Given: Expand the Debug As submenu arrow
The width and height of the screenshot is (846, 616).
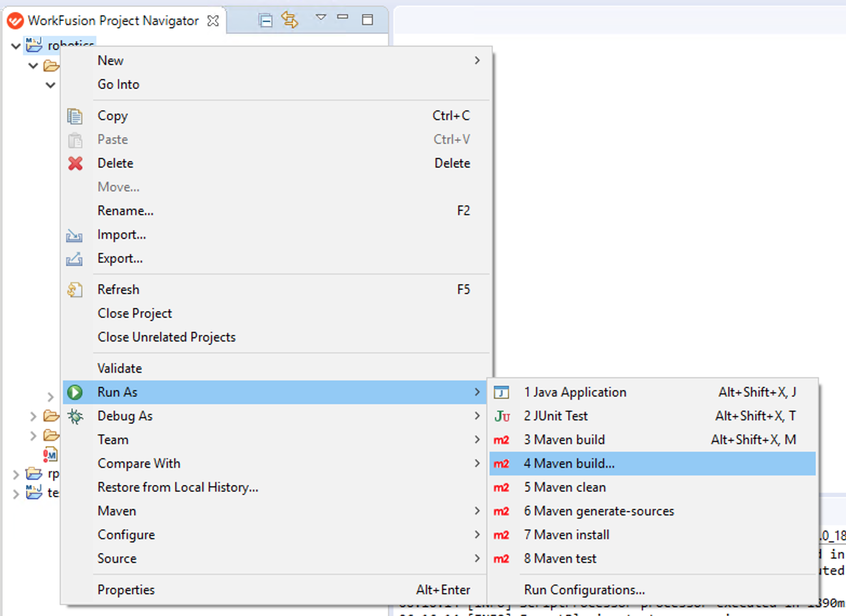Looking at the screenshot, I should pyautogui.click(x=477, y=416).
